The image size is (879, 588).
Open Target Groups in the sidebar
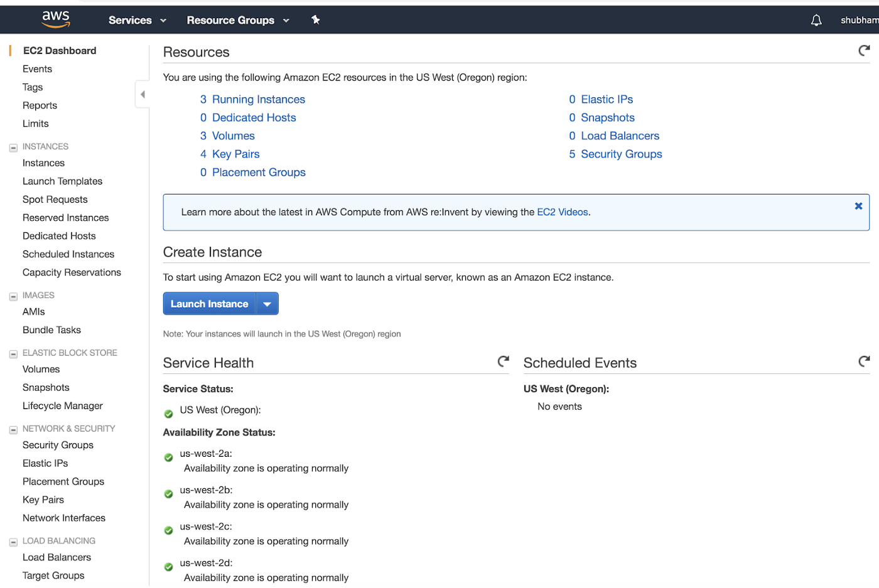tap(53, 575)
